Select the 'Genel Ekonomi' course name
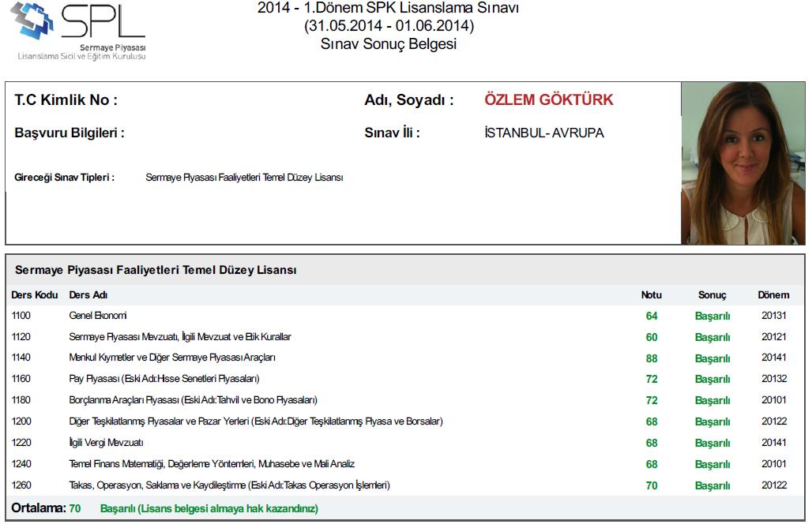Image resolution: width=812 pixels, height=528 pixels. 98,316
